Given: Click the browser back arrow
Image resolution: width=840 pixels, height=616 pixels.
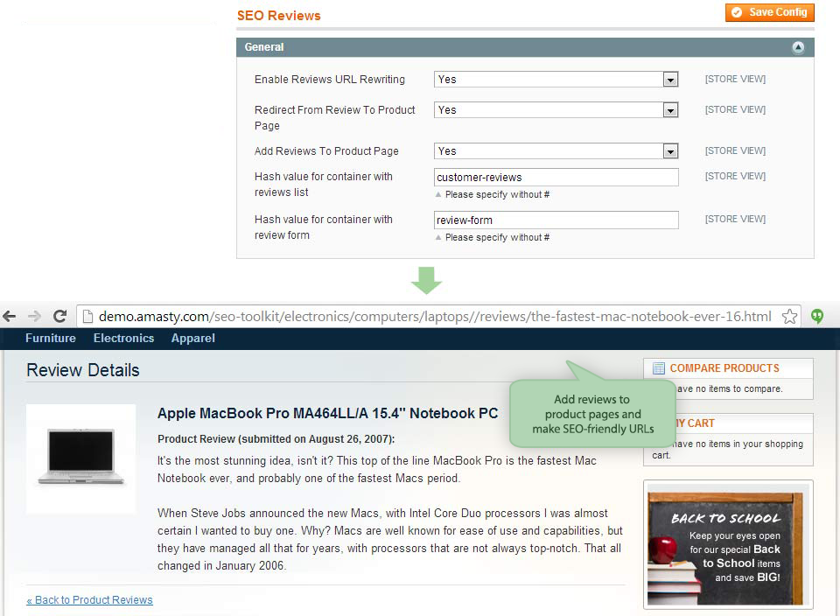Looking at the screenshot, I should 10,317.
